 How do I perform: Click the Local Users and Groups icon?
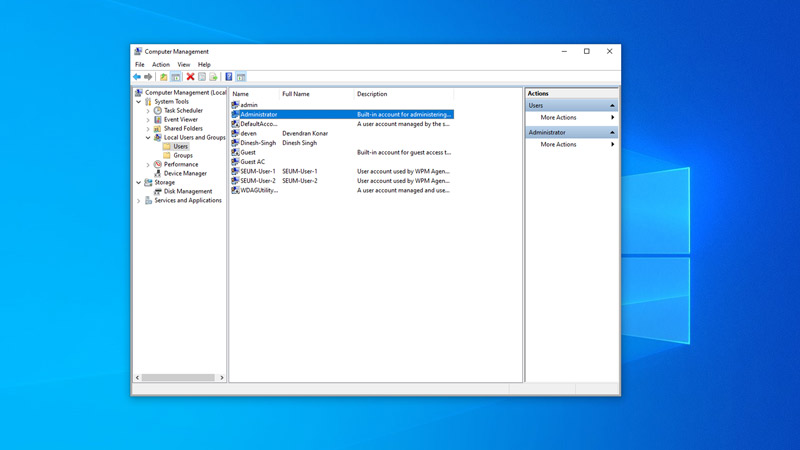point(158,137)
